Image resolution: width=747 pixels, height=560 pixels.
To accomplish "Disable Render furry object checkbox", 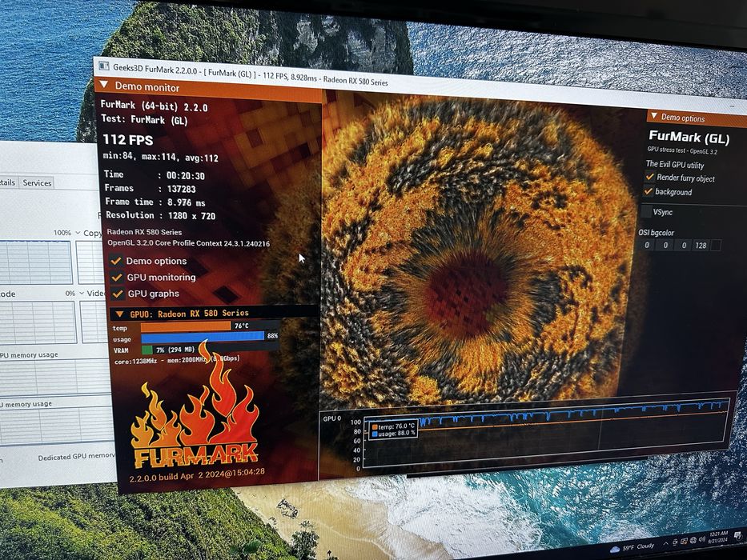I will (x=649, y=177).
